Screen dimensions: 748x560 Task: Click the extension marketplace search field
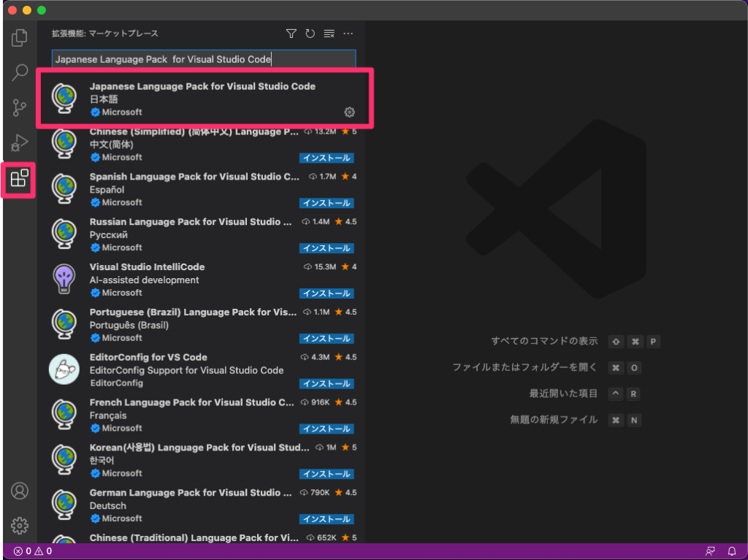point(204,59)
